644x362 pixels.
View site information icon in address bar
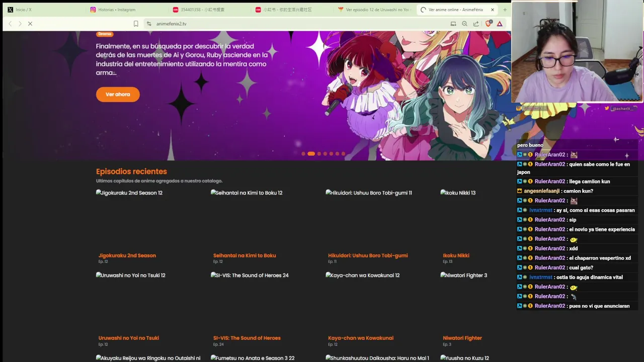click(x=149, y=24)
